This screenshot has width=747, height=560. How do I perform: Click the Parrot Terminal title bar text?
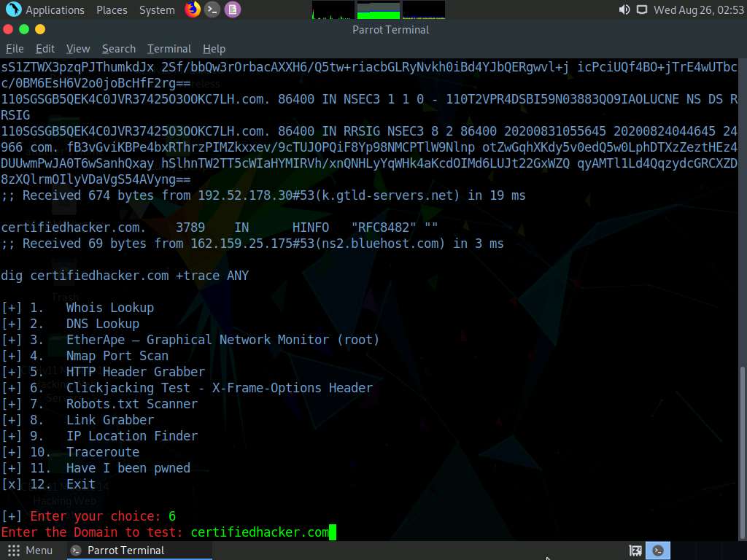pos(391,29)
